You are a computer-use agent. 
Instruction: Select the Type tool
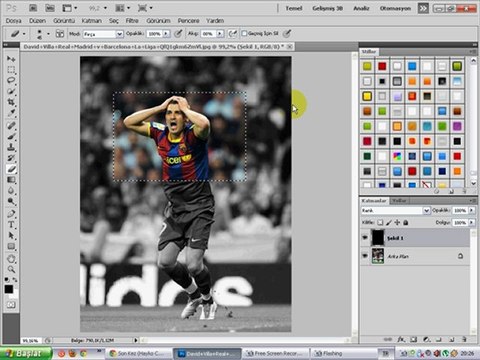tap(11, 225)
